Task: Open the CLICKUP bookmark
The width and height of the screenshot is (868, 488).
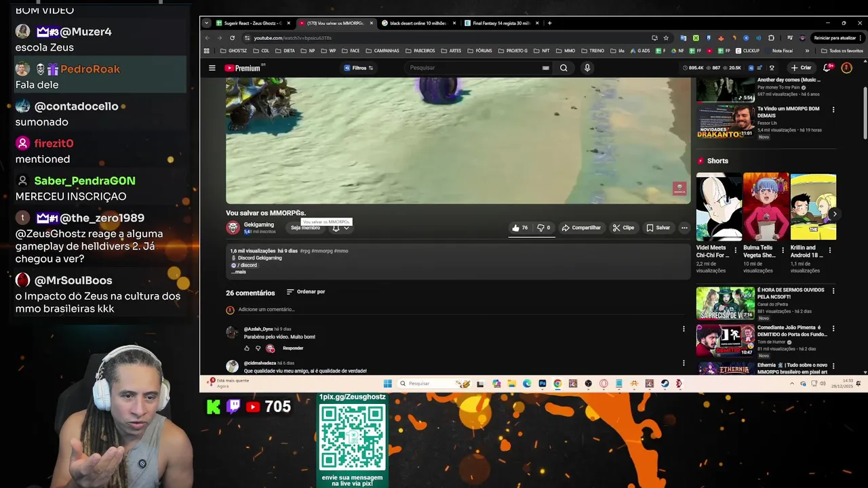Action: click(747, 51)
